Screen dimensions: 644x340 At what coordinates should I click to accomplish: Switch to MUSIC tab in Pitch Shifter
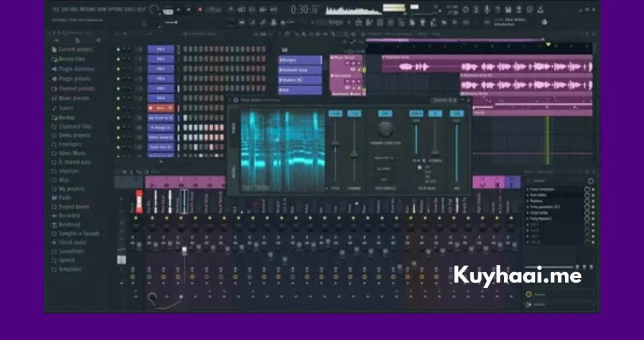click(x=233, y=172)
